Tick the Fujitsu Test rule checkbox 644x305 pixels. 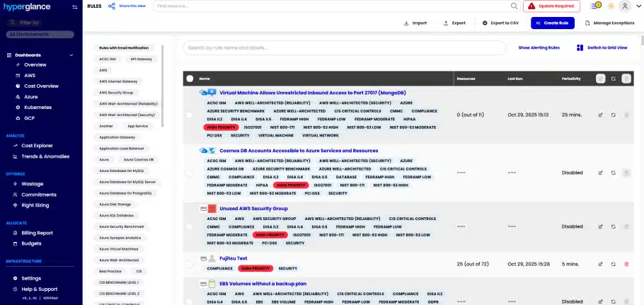pos(189,265)
